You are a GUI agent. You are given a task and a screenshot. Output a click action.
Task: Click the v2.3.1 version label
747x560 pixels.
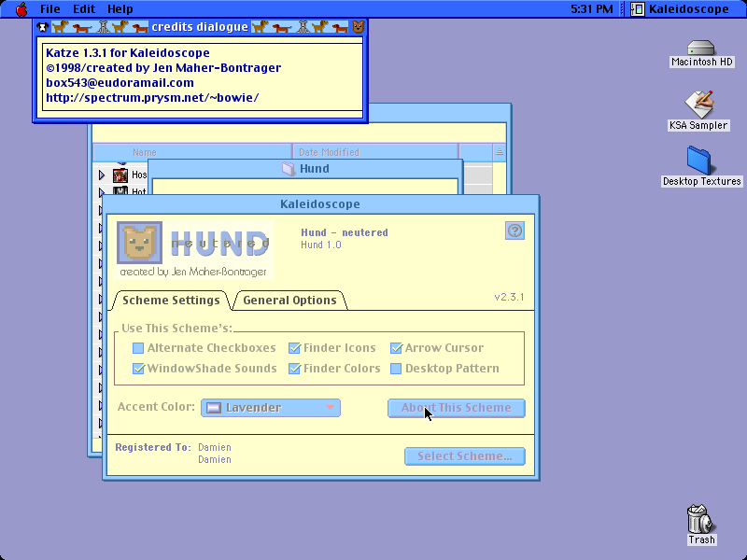(x=509, y=297)
